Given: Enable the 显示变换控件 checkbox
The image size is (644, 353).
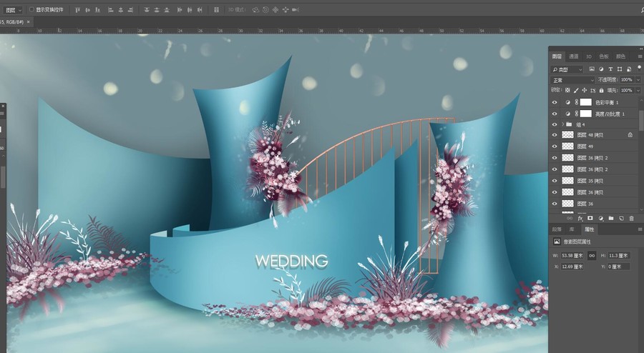Looking at the screenshot, I should click(31, 9).
